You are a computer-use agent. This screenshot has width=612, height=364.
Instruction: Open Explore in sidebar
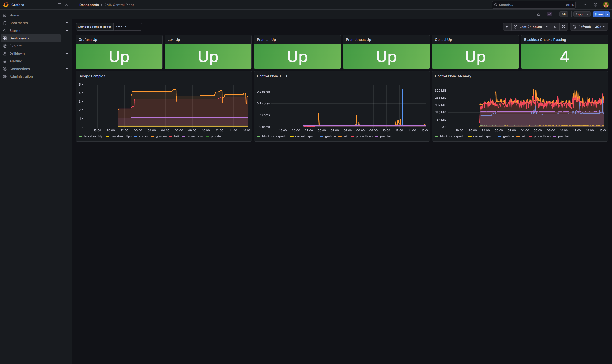[16, 46]
